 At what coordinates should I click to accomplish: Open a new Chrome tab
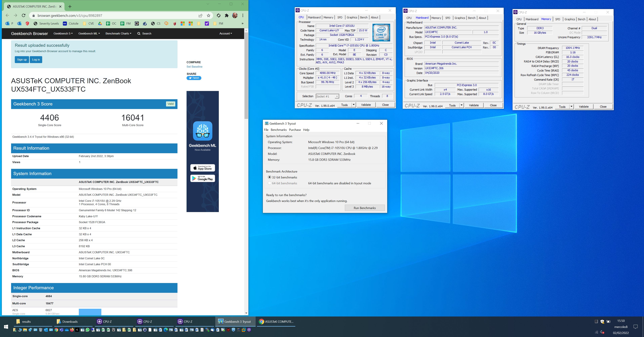(70, 7)
